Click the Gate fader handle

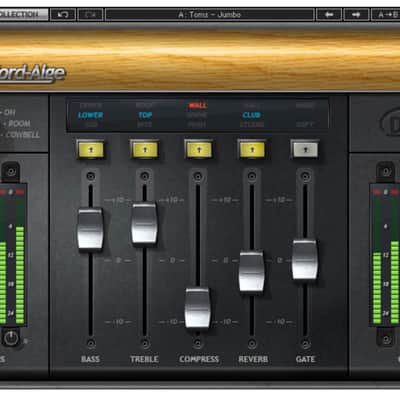305,260
